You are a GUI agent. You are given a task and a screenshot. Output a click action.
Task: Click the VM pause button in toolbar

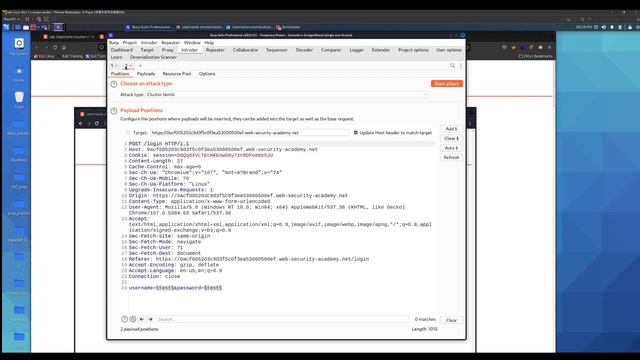click(x=27, y=19)
